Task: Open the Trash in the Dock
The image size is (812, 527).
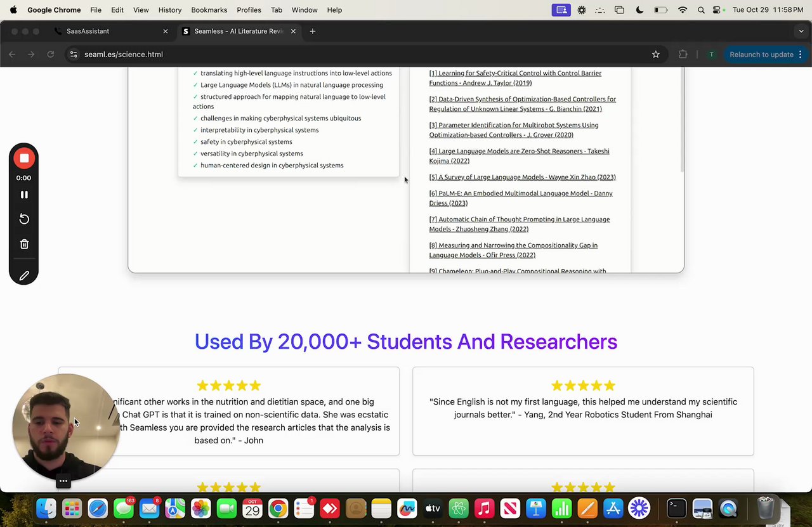Action: pyautogui.click(x=766, y=509)
